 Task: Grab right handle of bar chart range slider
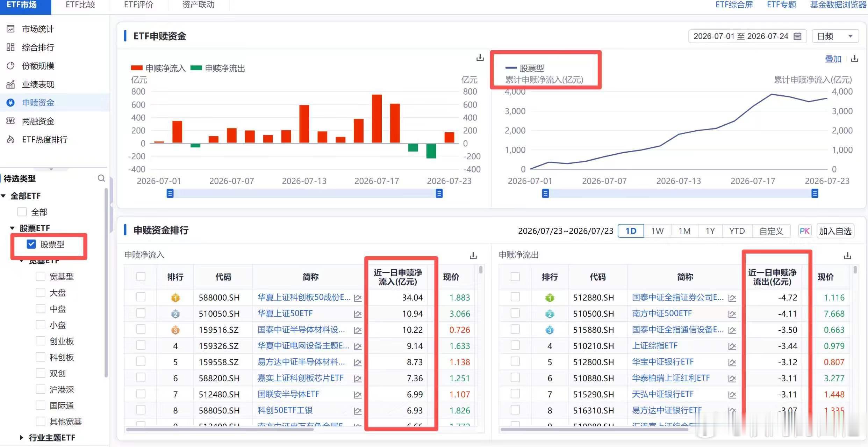[439, 193]
